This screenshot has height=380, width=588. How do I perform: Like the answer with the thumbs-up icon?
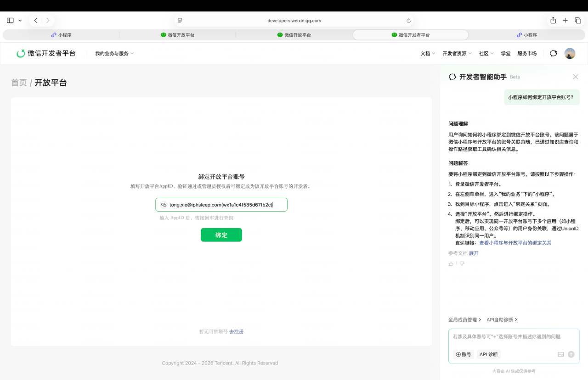tap(451, 264)
